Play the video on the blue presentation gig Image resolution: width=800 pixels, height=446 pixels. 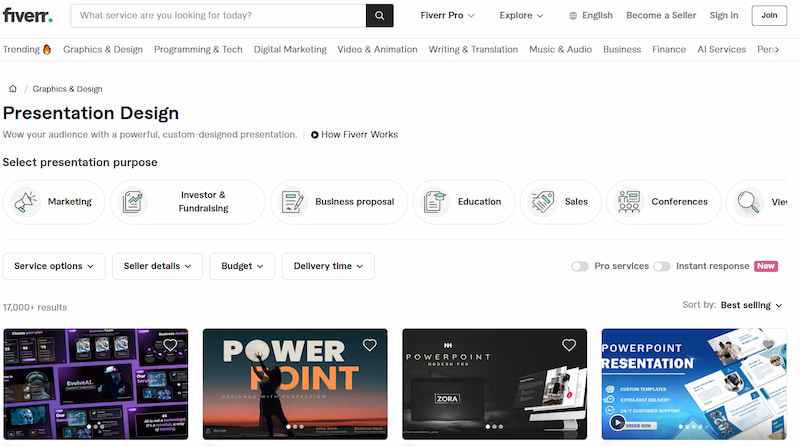(617, 423)
